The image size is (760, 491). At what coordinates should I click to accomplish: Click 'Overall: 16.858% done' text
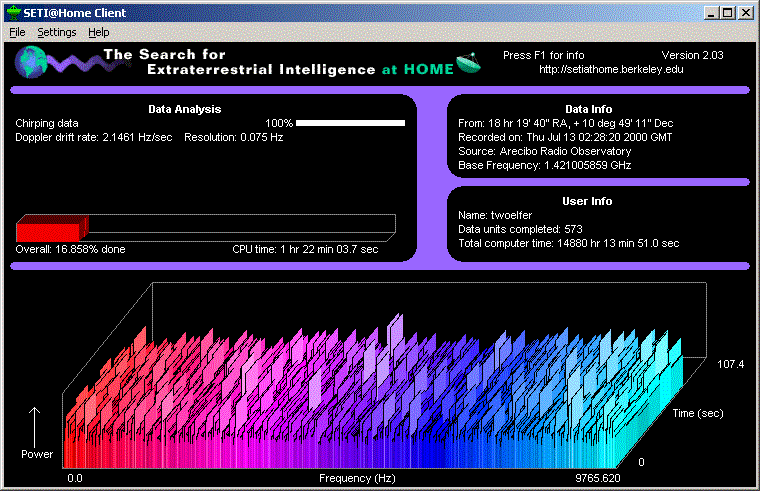pyautogui.click(x=70, y=249)
